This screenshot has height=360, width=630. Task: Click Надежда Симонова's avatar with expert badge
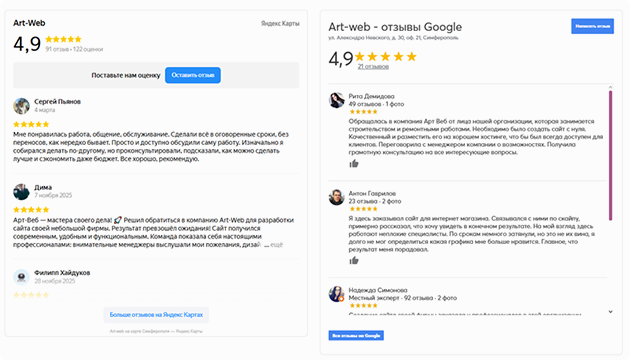[x=337, y=294]
